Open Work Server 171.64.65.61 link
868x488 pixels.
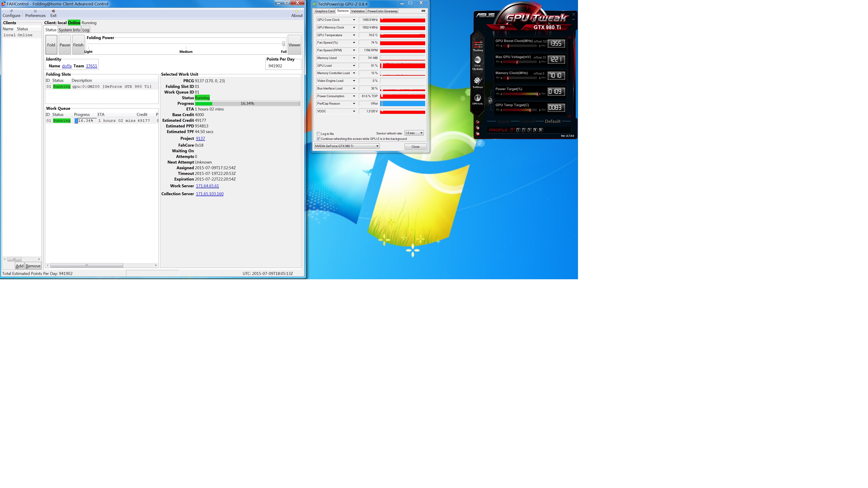click(x=207, y=186)
